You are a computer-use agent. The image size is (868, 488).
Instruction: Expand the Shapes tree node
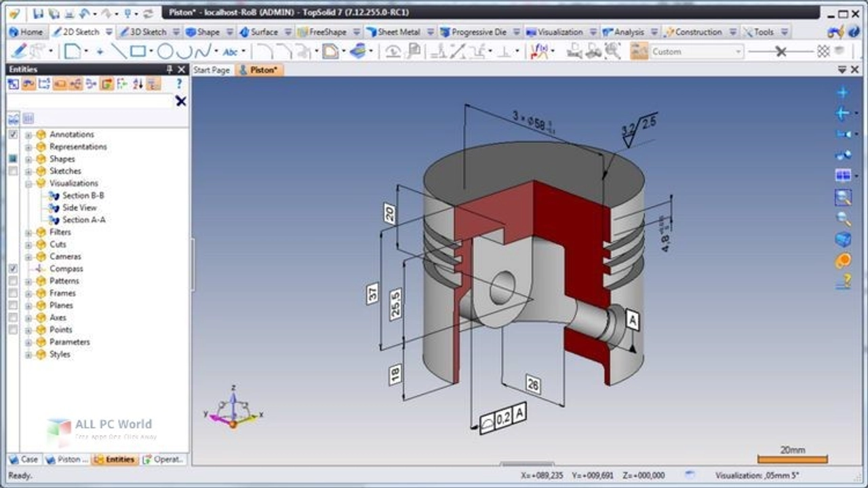(x=28, y=159)
